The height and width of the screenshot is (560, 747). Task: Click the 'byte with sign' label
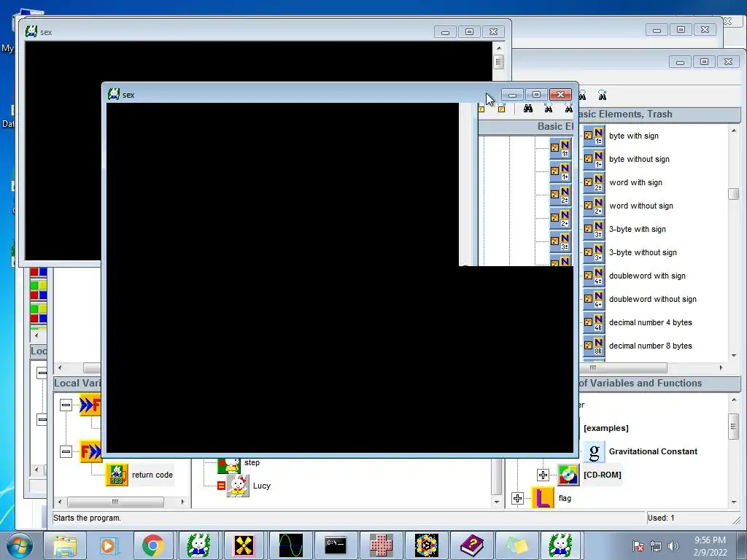(x=634, y=136)
